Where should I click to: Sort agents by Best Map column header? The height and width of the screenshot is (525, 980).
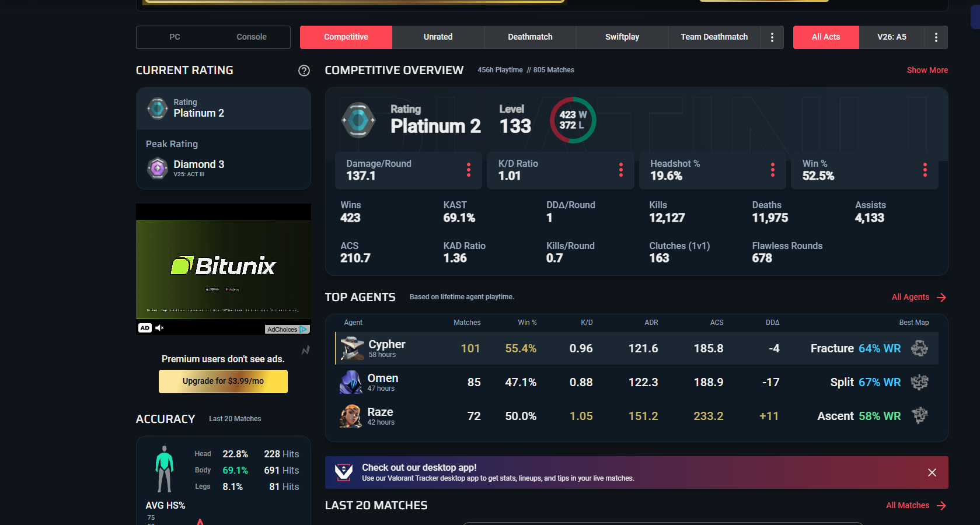[x=914, y=323]
